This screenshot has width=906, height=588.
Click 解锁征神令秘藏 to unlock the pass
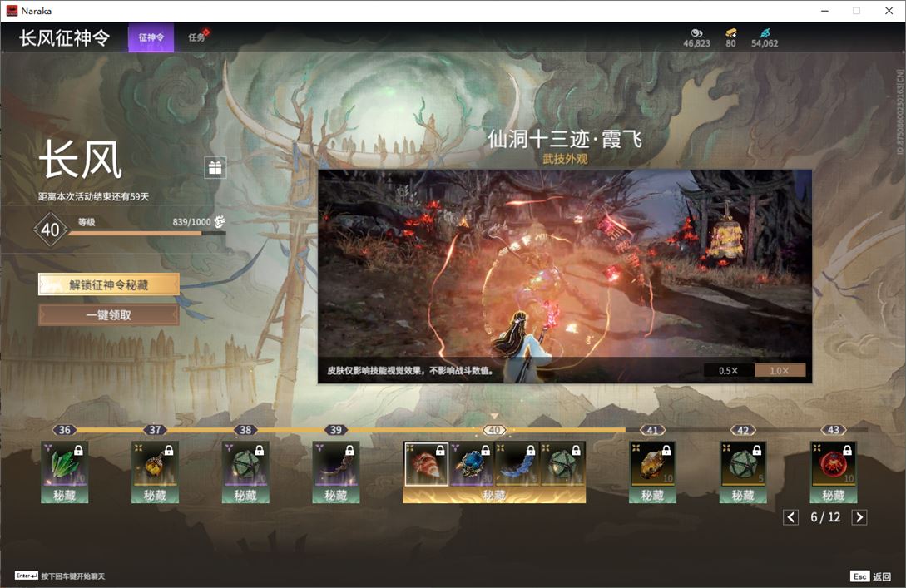109,284
